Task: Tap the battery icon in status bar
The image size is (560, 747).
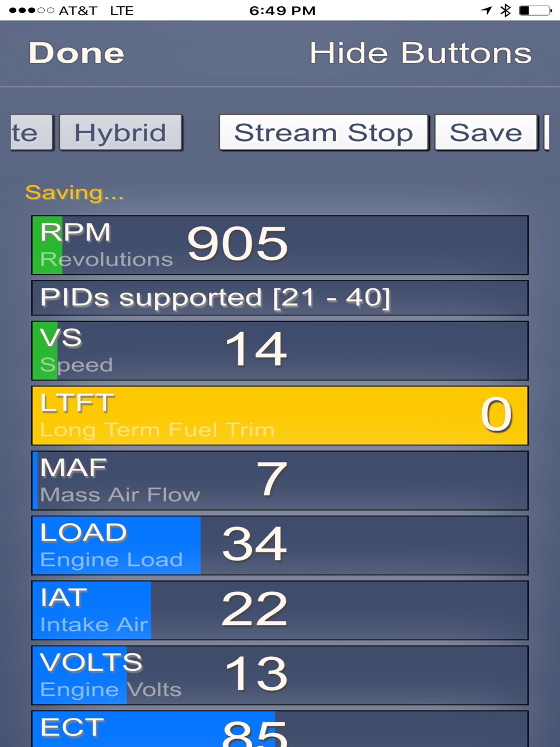Action: coord(535,10)
